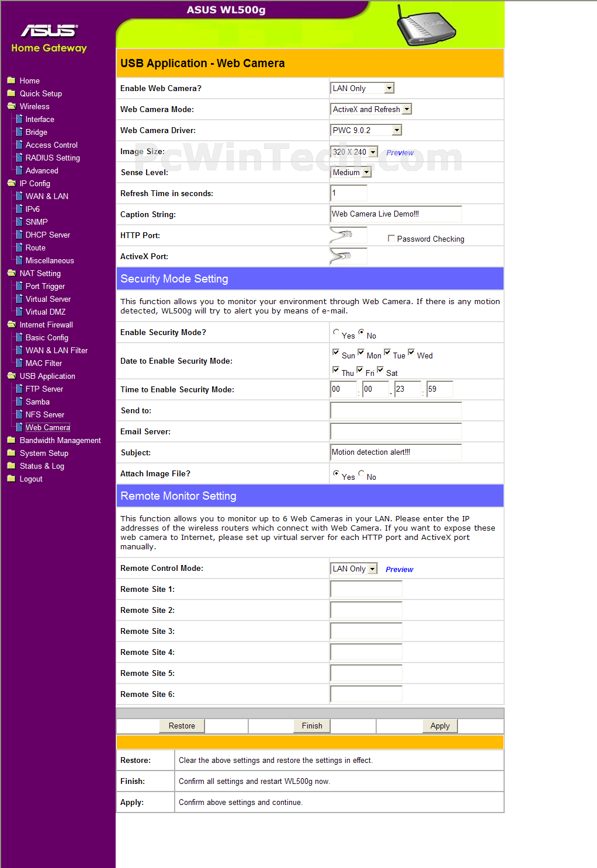The width and height of the screenshot is (597, 868).
Task: Click the page icon beside Miscellaneous
Action: tap(19, 260)
